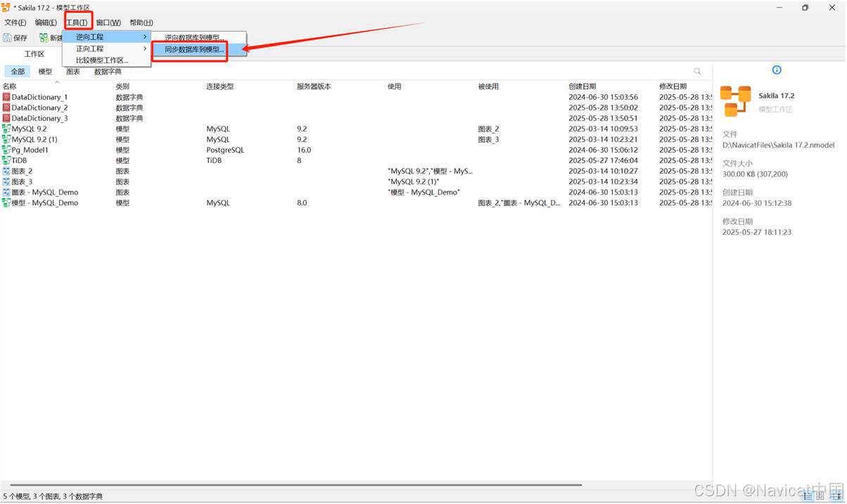Click the 2025-05-27 18:11:23 modified date

(x=757, y=232)
